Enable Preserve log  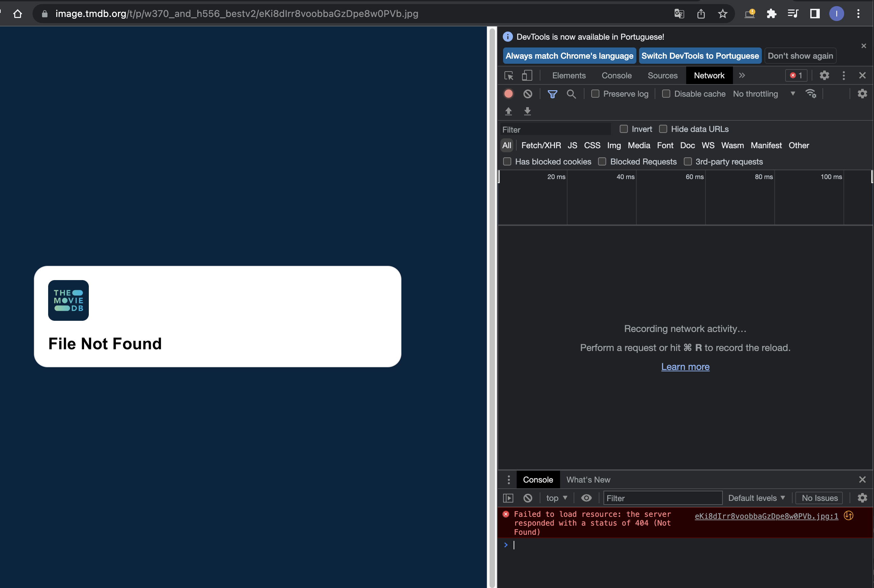[x=595, y=94]
